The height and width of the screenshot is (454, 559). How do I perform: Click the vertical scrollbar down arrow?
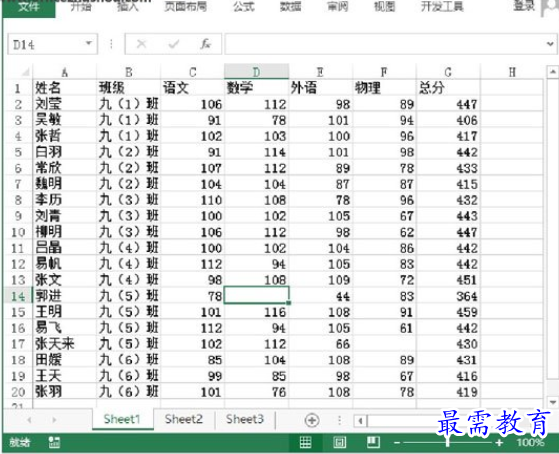point(552,402)
